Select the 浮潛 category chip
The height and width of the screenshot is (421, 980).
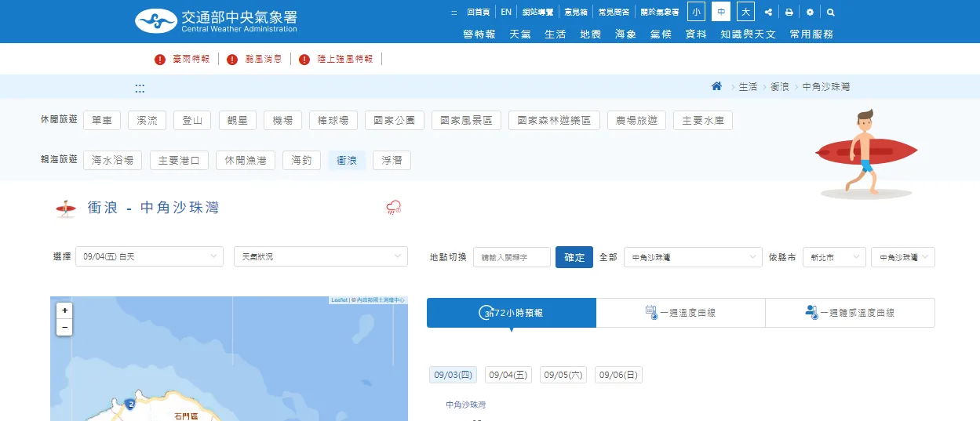[392, 161]
